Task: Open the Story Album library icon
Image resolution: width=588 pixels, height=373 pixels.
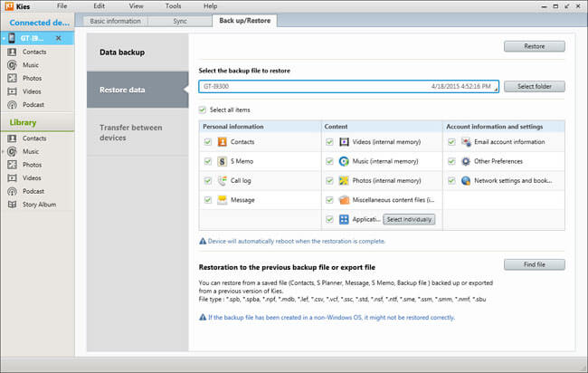Action: pyautogui.click(x=13, y=205)
